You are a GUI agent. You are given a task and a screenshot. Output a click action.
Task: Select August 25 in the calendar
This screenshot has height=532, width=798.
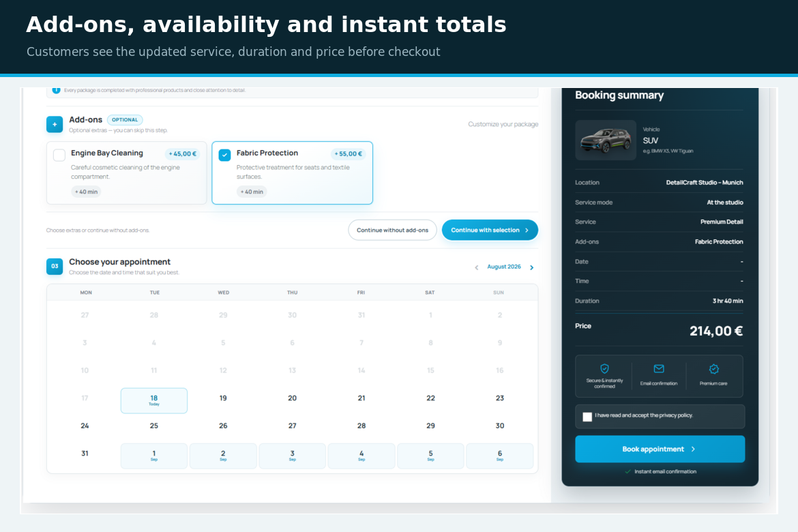[153, 426]
